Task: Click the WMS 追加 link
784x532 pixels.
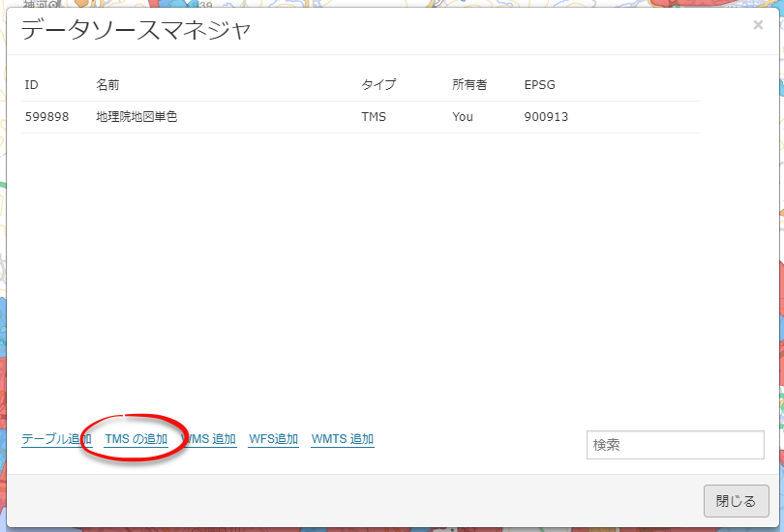Action: (208, 439)
